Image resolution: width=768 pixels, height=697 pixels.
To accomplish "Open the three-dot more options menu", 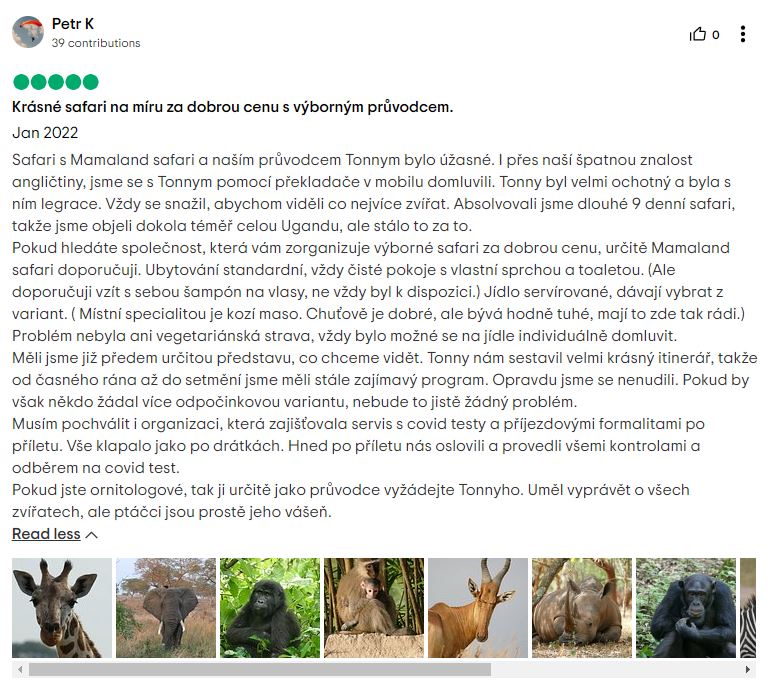I will tap(743, 34).
